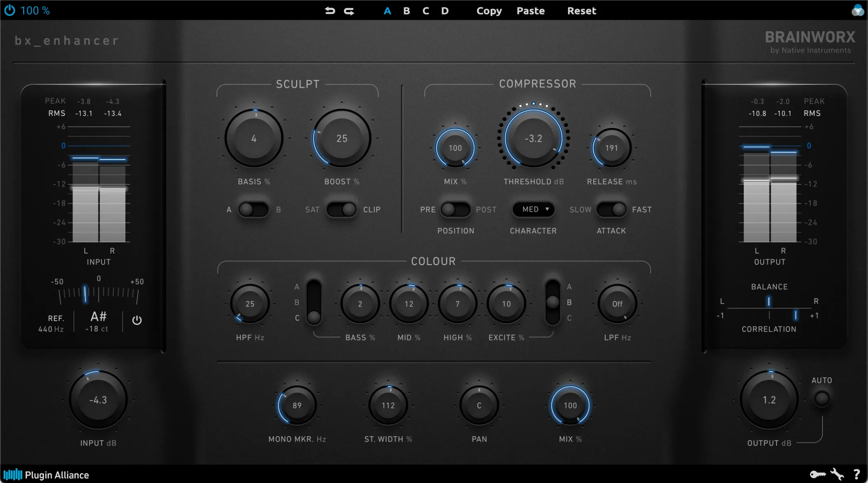Toggle the tuner power icon
Screen dimensions: 868x483
pyautogui.click(x=137, y=321)
